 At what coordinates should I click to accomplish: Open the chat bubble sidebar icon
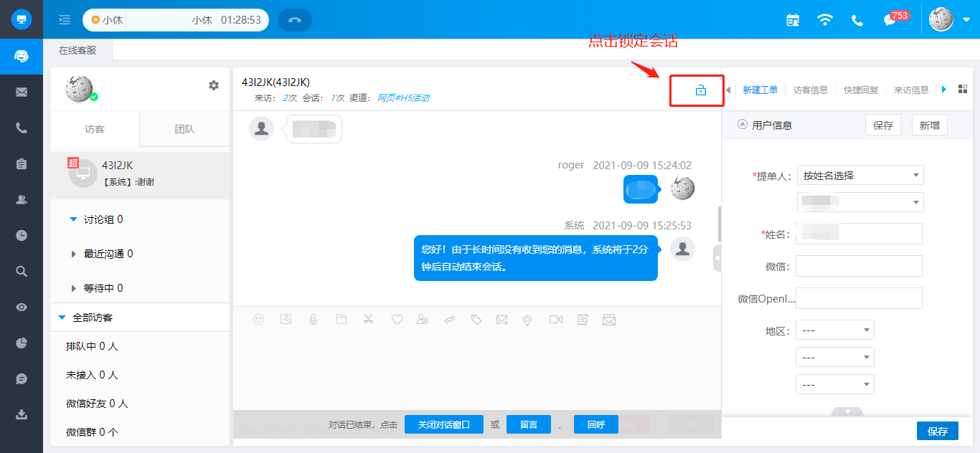click(x=22, y=378)
